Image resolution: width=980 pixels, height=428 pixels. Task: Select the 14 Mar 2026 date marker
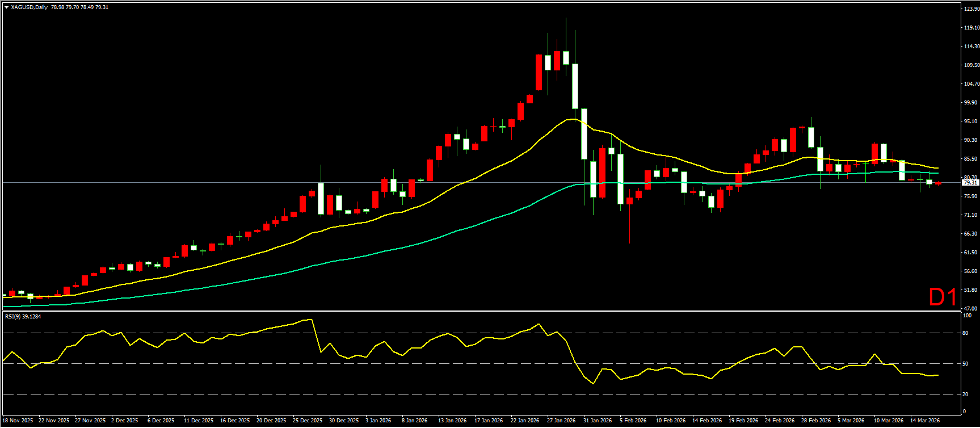click(924, 421)
